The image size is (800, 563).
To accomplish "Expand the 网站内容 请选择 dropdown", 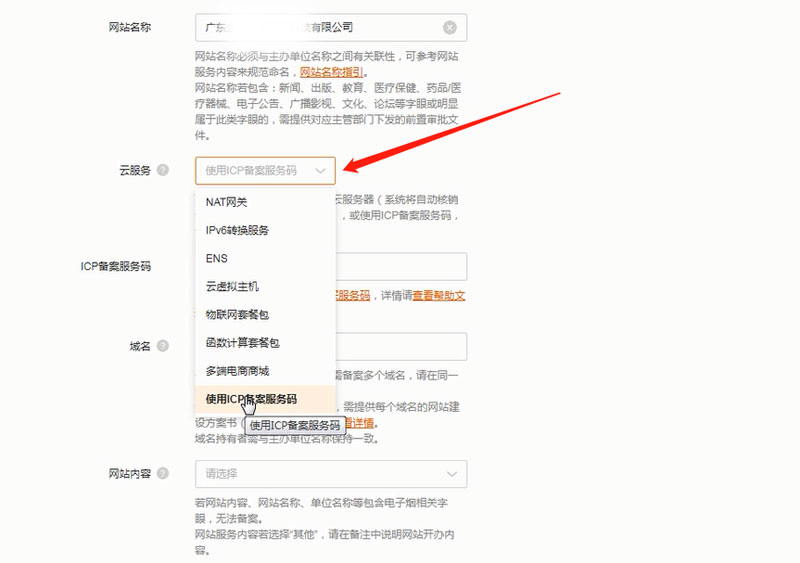I will (x=452, y=473).
